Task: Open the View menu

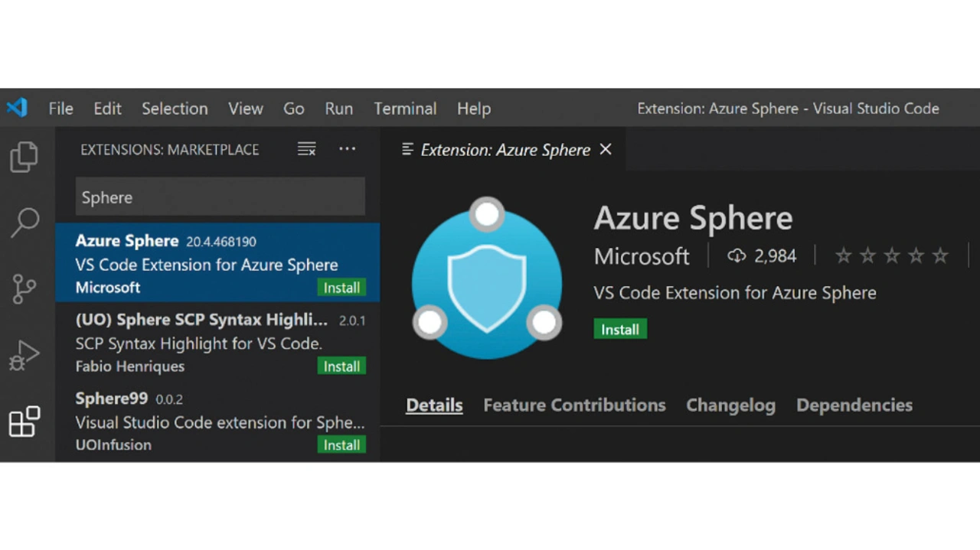Action: 246,109
